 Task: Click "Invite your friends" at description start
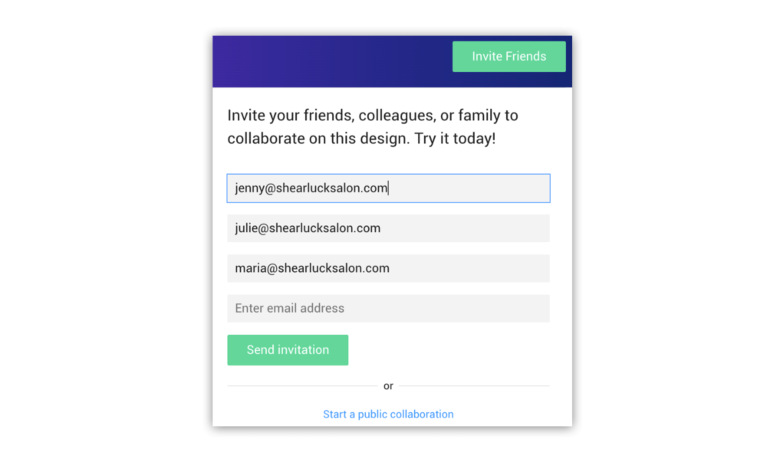(x=285, y=116)
